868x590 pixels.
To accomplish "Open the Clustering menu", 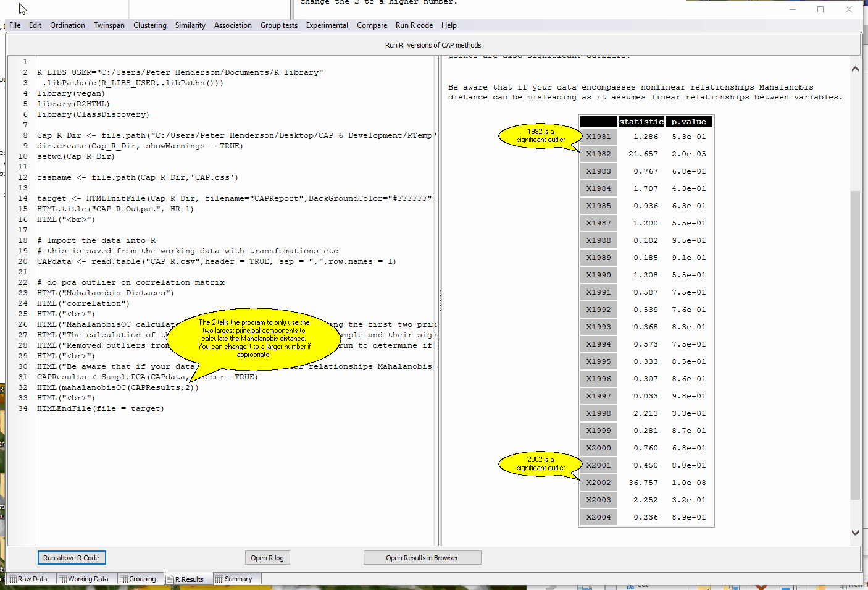I will click(150, 25).
